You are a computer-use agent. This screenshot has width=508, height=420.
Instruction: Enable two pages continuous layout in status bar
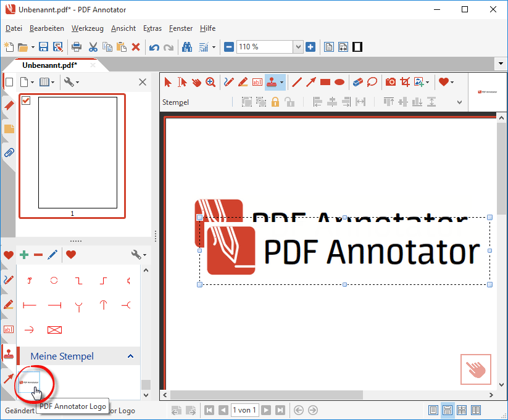[x=462, y=410]
